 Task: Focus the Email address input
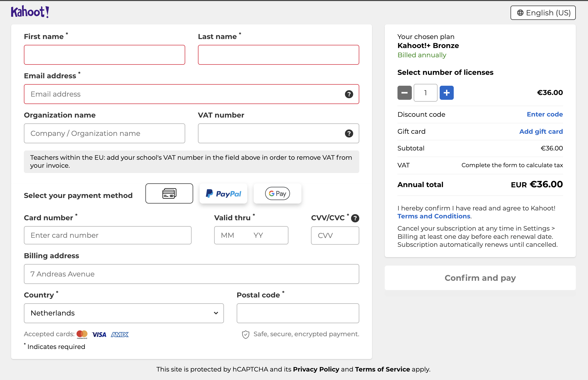point(192,94)
